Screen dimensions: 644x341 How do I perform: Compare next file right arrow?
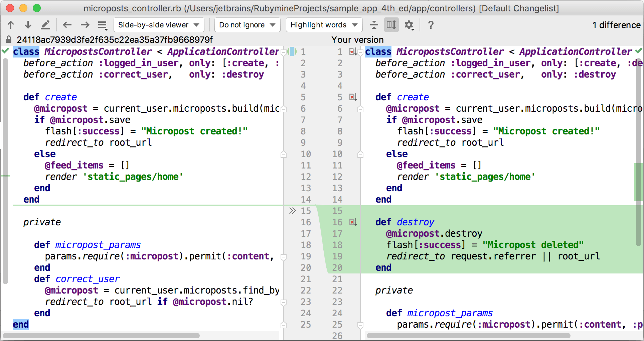point(85,25)
